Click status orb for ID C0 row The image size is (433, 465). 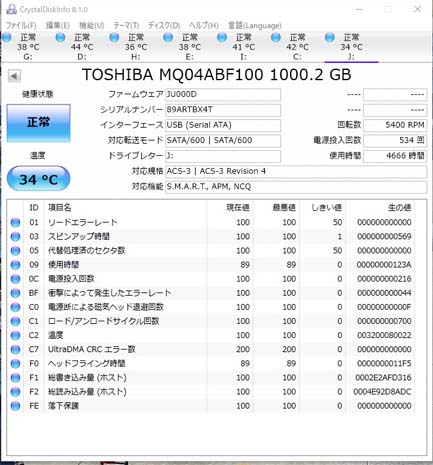(15, 307)
